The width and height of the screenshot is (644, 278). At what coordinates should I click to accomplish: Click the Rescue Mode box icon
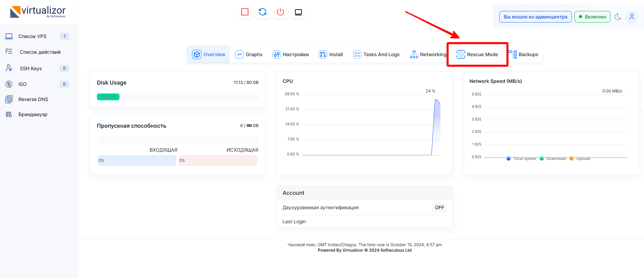[461, 54]
